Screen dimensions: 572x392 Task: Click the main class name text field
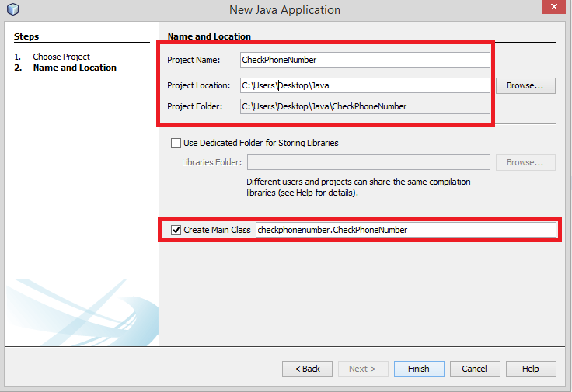[405, 230]
